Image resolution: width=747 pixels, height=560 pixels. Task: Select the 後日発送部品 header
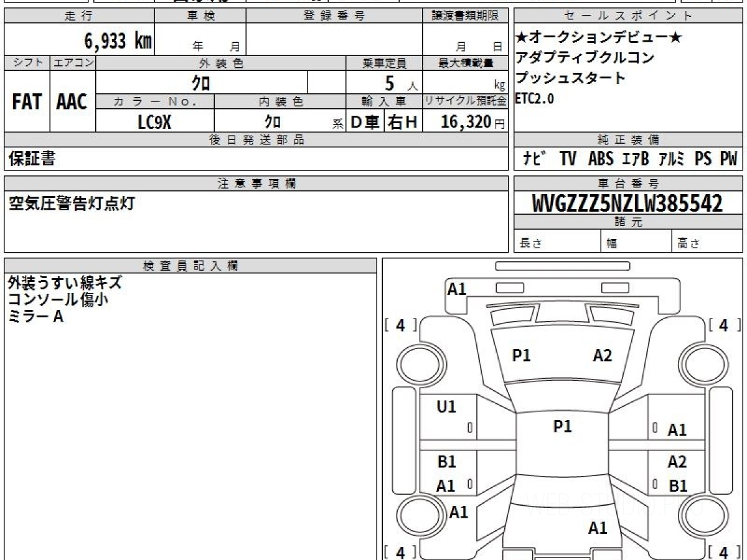click(x=256, y=140)
